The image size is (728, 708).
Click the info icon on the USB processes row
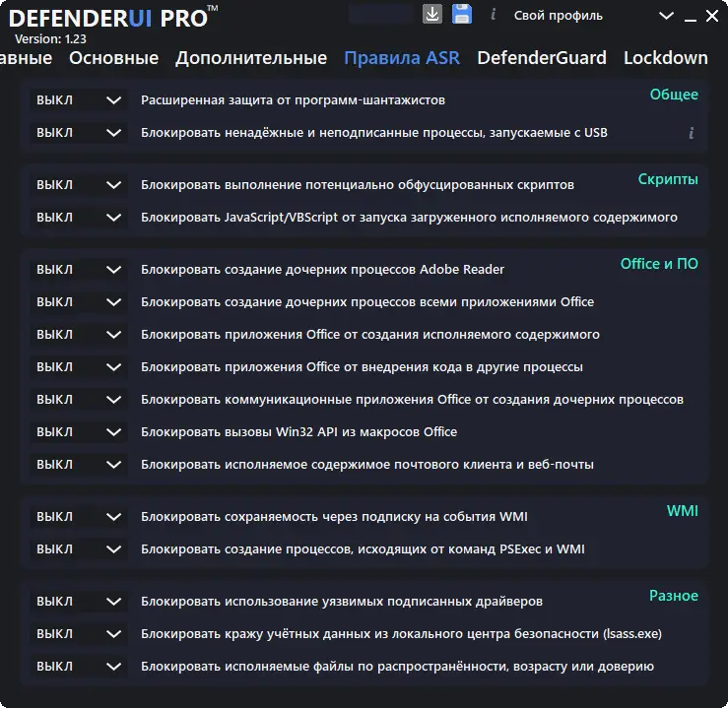coord(692,133)
